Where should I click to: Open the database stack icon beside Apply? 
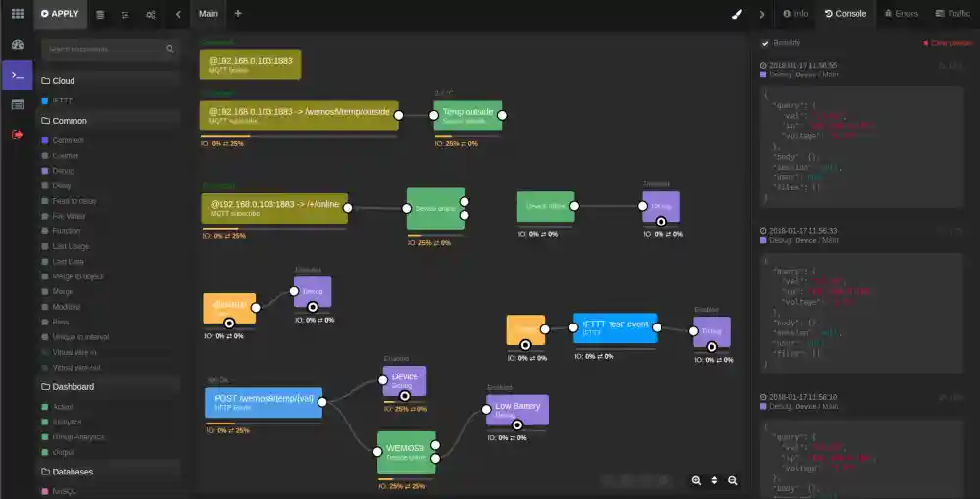tap(100, 14)
